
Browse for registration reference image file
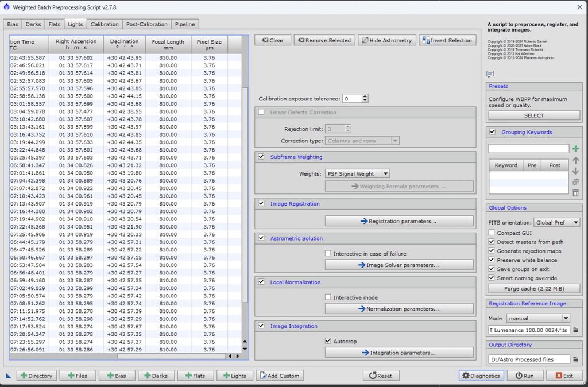coord(575,330)
